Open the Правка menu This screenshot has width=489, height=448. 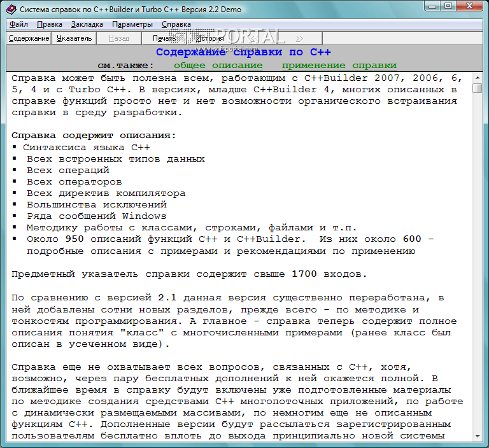[x=50, y=24]
